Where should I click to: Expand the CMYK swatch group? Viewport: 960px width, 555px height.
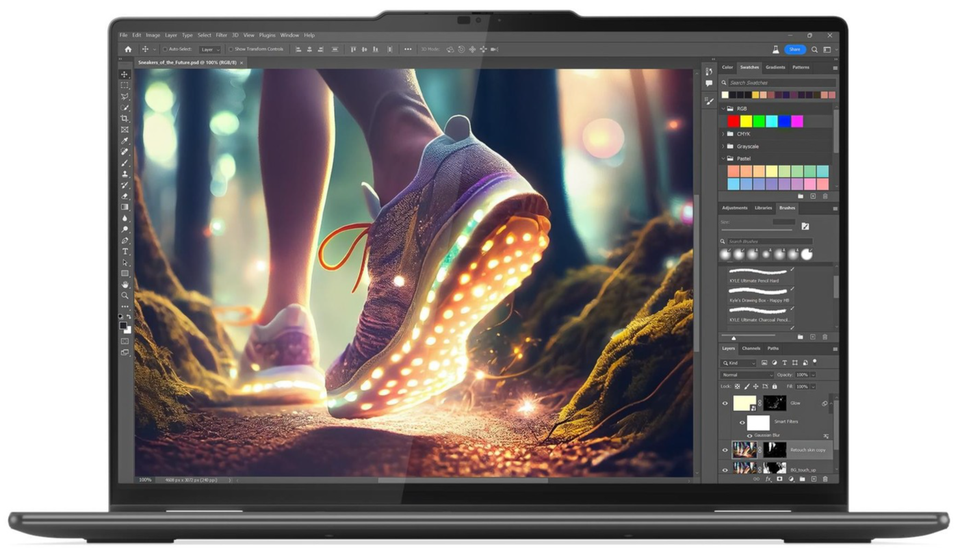724,133
